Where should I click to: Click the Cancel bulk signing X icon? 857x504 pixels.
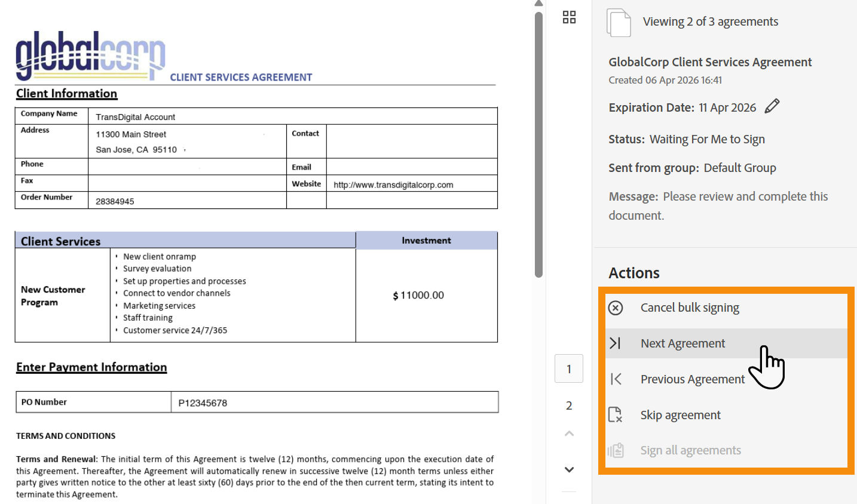[x=616, y=308]
